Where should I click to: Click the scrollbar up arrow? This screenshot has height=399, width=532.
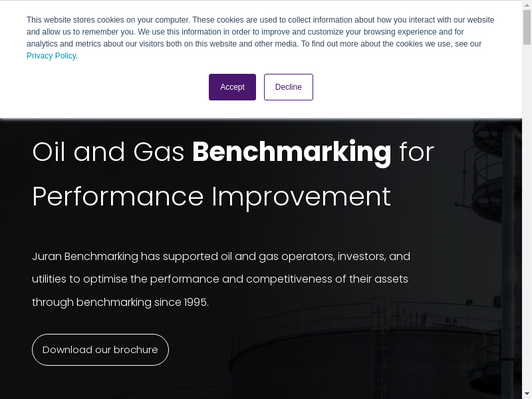[527, 5]
